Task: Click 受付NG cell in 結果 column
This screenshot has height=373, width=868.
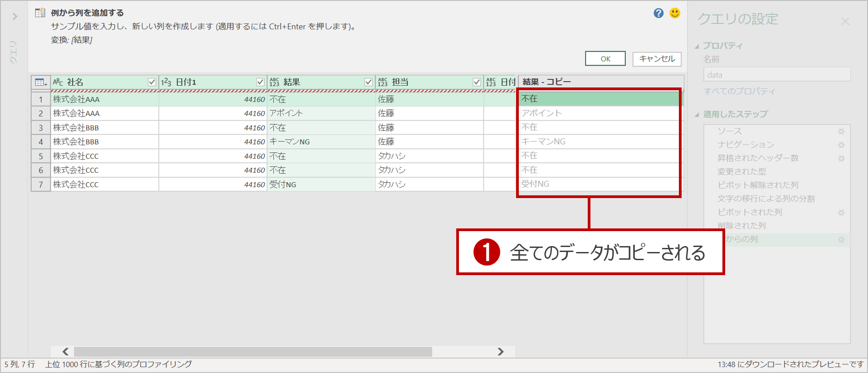Action: 321,184
